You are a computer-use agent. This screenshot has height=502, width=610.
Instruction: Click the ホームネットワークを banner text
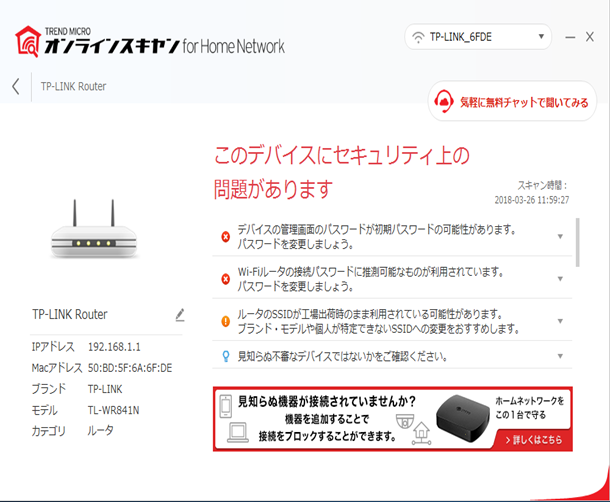[x=529, y=401]
